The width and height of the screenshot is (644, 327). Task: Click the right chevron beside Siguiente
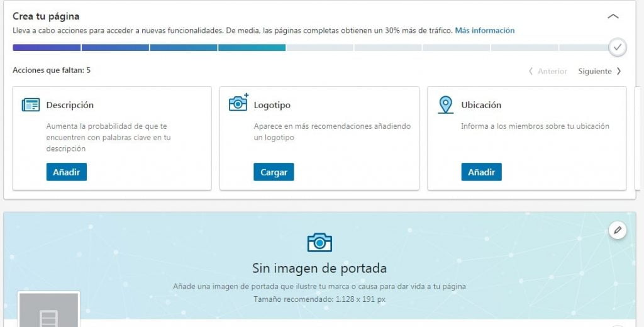coord(619,71)
